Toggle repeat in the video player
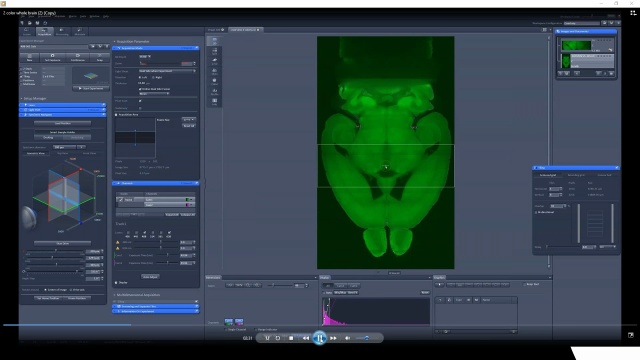Viewport: 640px width, 360px height. 278,338
